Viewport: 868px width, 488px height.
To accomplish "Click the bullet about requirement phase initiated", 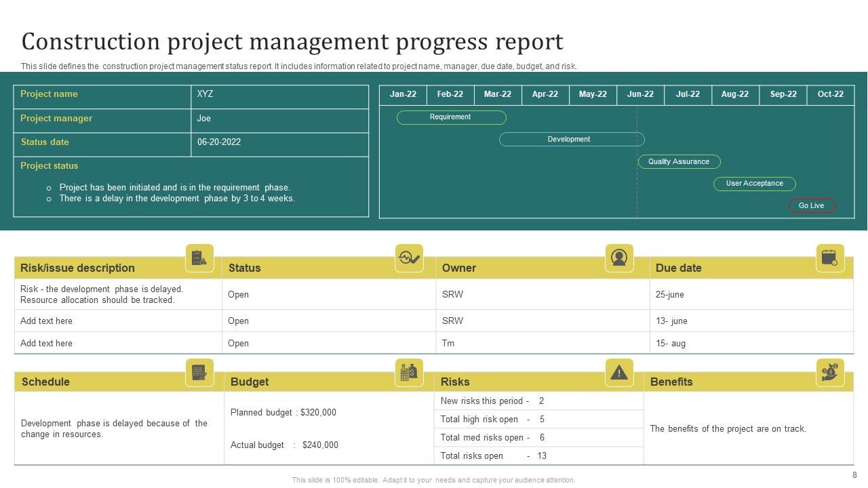I will pyautogui.click(x=174, y=188).
